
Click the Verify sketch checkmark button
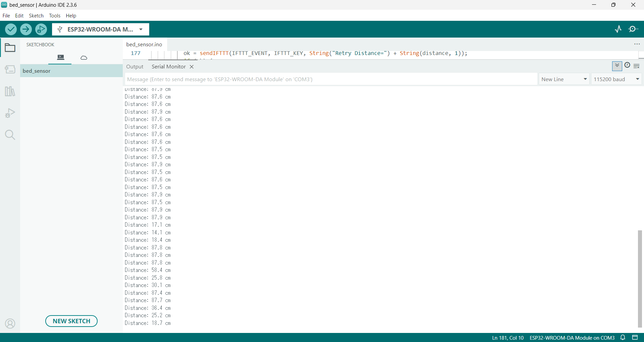11,29
